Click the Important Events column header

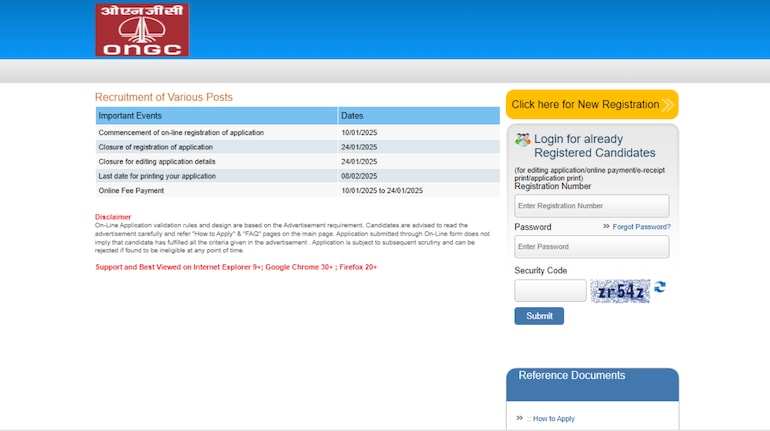click(215, 116)
